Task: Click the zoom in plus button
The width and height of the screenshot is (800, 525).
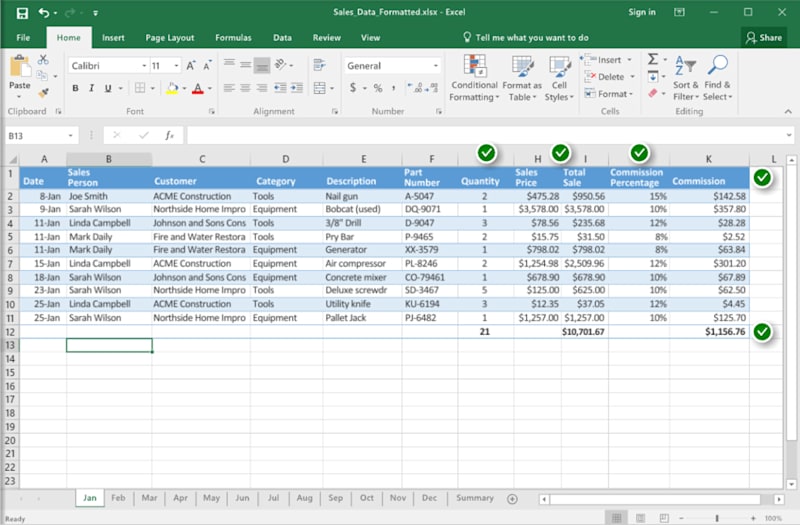Action: point(753,518)
